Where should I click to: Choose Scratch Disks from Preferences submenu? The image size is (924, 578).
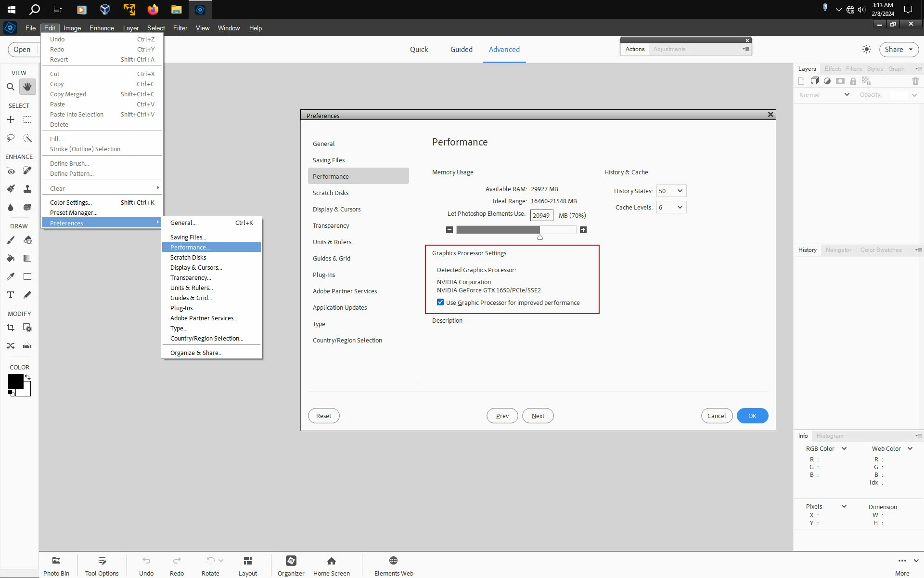(x=188, y=257)
